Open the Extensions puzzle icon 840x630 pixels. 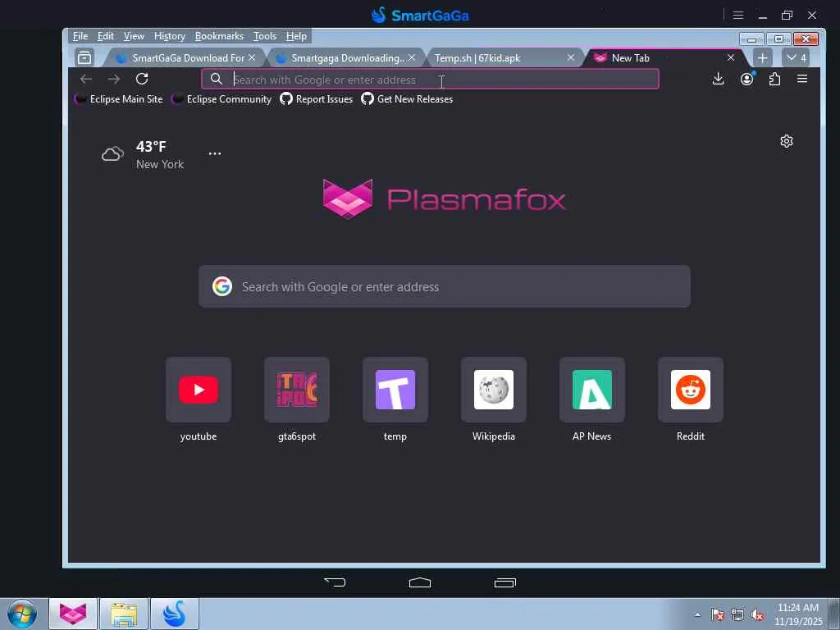[x=774, y=80]
